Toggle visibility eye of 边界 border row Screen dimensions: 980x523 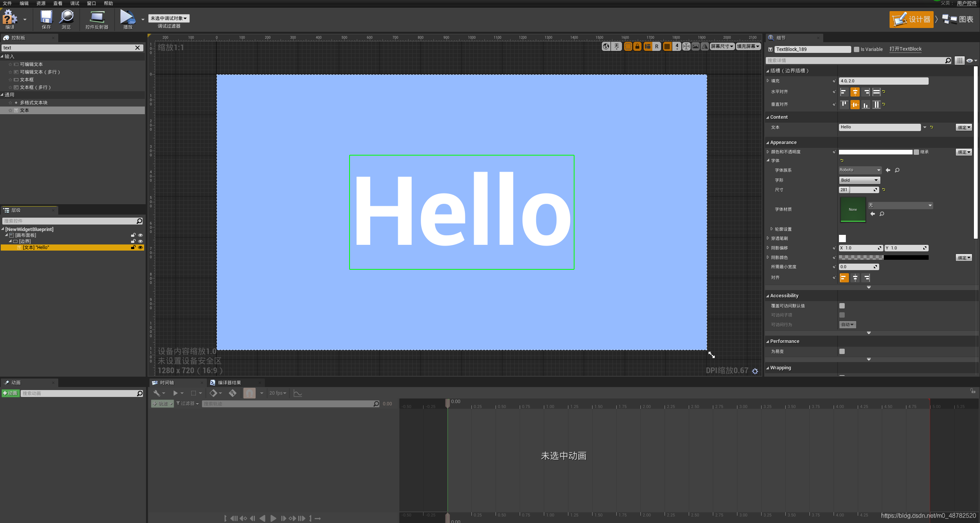[140, 241]
